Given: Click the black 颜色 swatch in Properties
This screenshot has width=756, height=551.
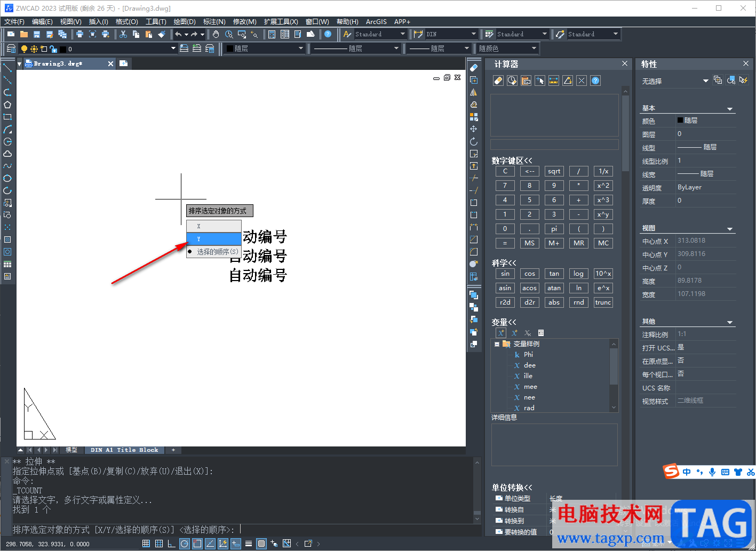Looking at the screenshot, I should [x=680, y=121].
